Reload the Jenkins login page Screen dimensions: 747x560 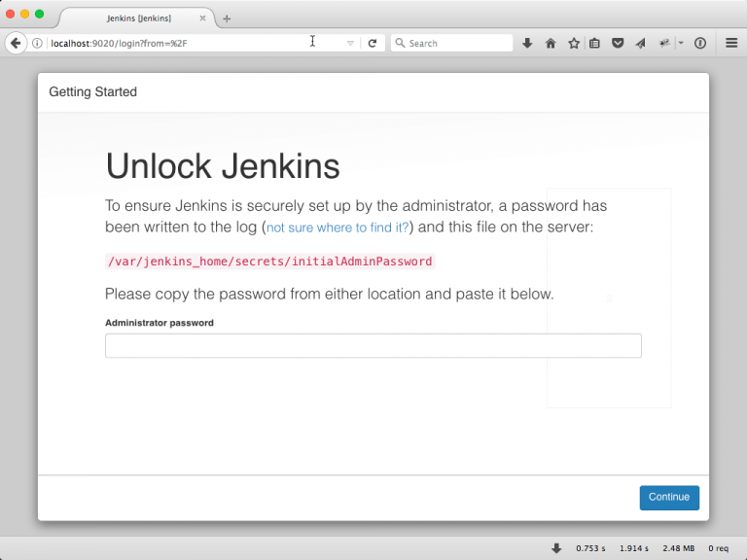pyautogui.click(x=372, y=43)
